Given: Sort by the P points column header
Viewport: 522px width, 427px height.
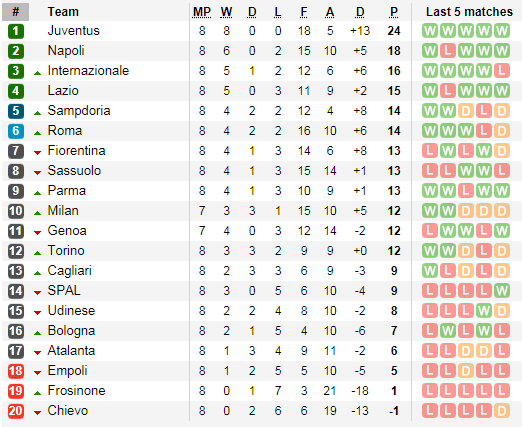Looking at the screenshot, I should click(394, 12).
